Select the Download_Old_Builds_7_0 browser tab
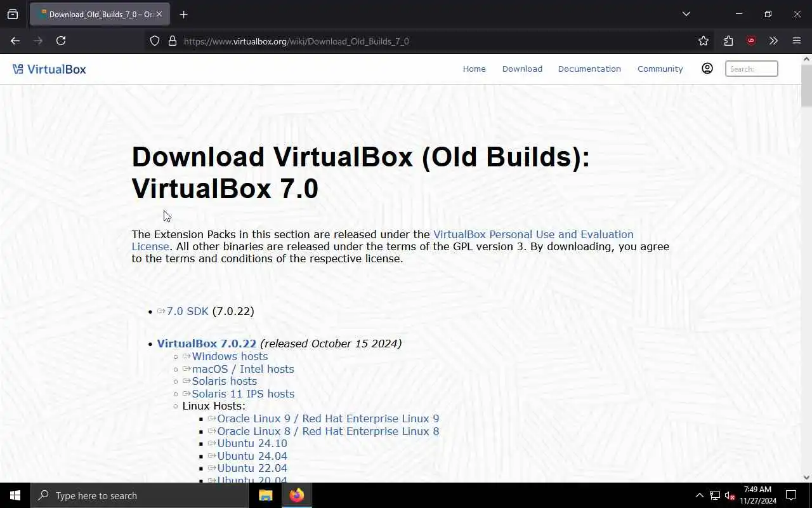This screenshot has width=812, height=508. point(99,14)
